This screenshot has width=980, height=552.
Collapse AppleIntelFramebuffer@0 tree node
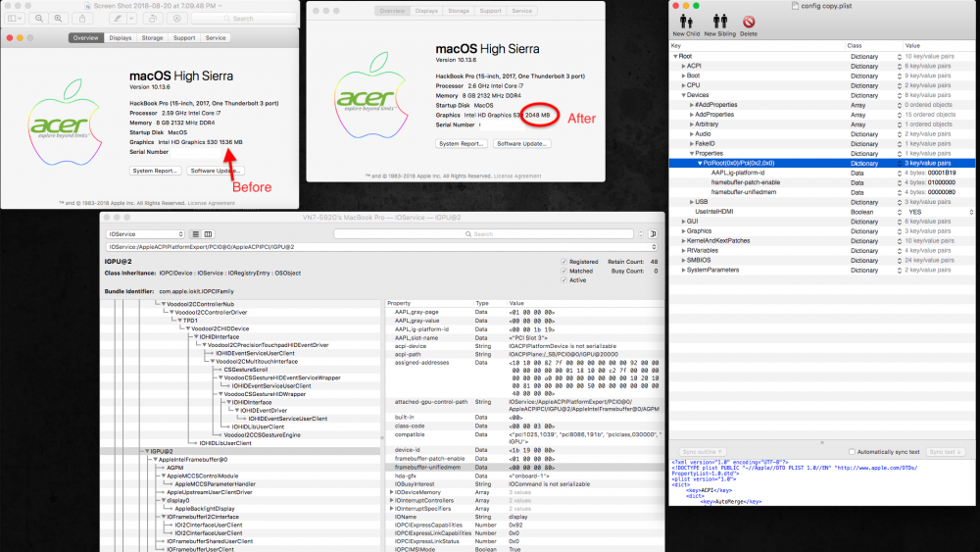155,460
